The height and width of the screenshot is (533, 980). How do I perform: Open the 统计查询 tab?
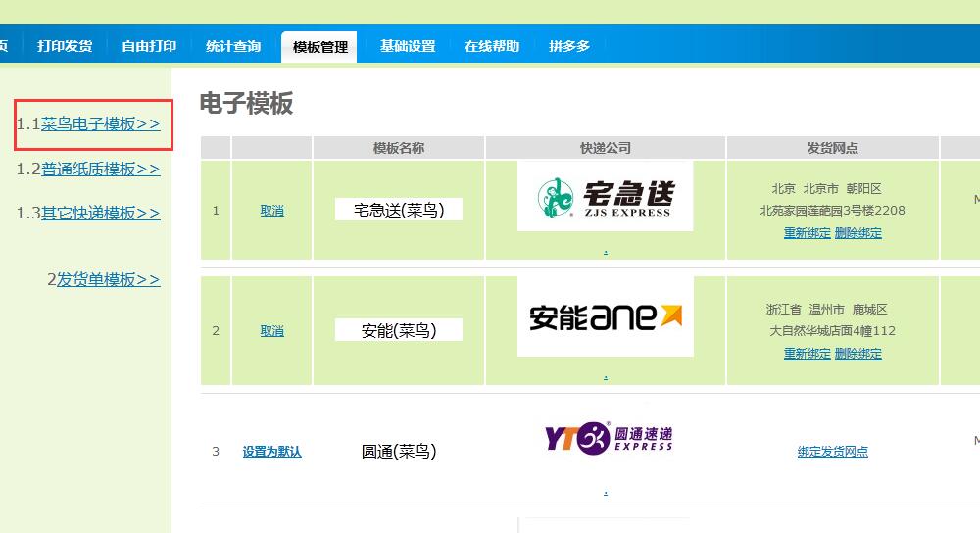[233, 46]
